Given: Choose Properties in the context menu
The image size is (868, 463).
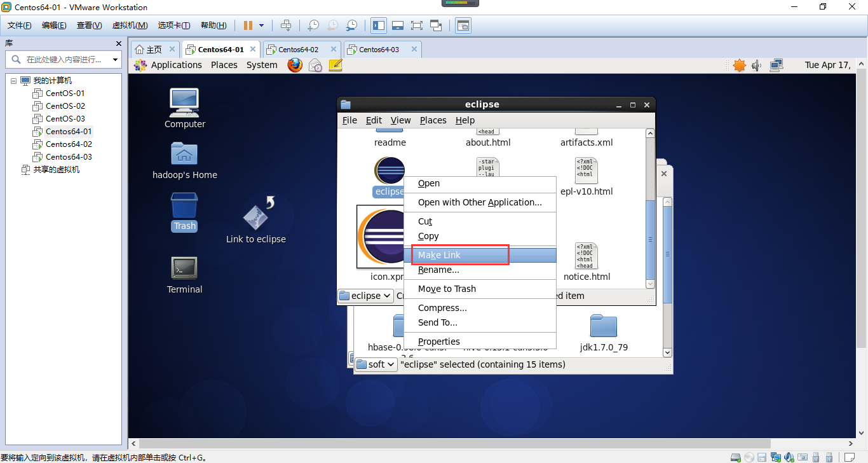Looking at the screenshot, I should point(480,342).
